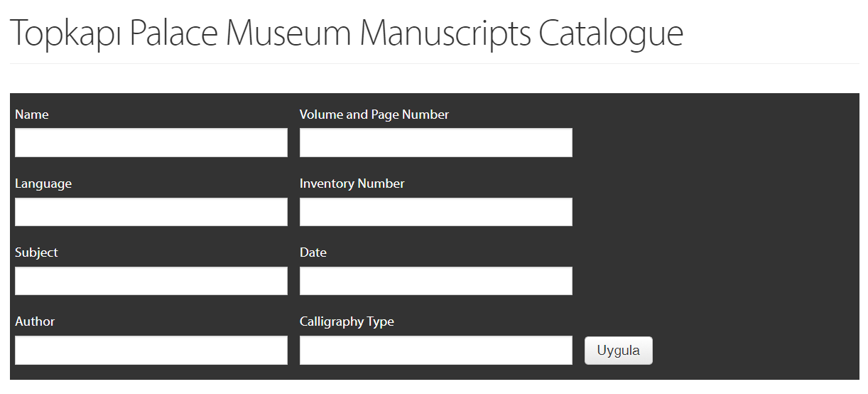Click the horizontal divider below the page title
Screen dimensions: 868x394
coord(434,64)
